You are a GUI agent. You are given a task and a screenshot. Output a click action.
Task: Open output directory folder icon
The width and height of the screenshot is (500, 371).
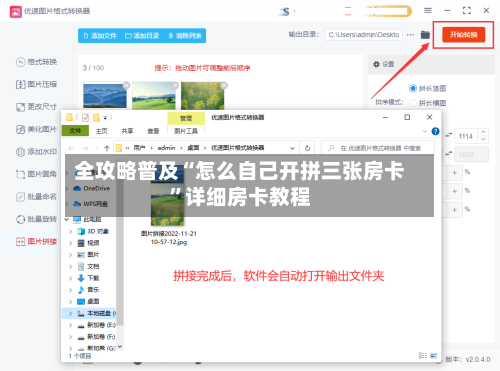pyautogui.click(x=425, y=35)
